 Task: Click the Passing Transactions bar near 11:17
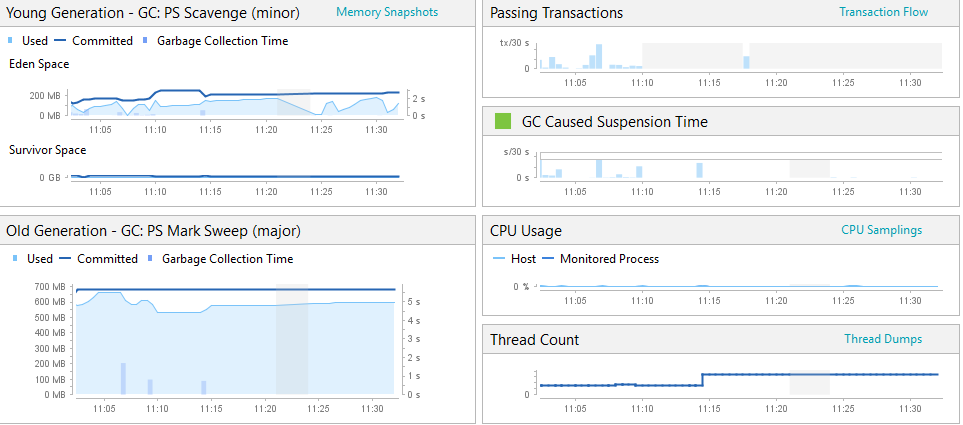[x=746, y=63]
